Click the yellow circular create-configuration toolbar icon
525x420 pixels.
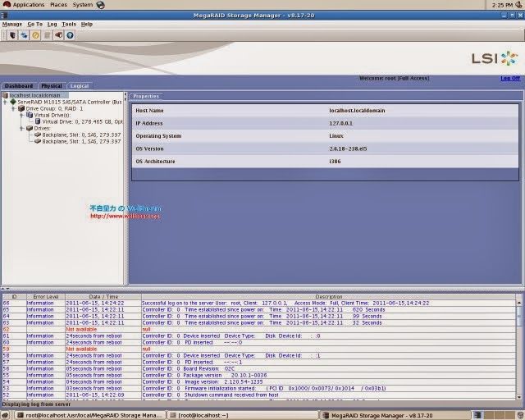coord(35,35)
